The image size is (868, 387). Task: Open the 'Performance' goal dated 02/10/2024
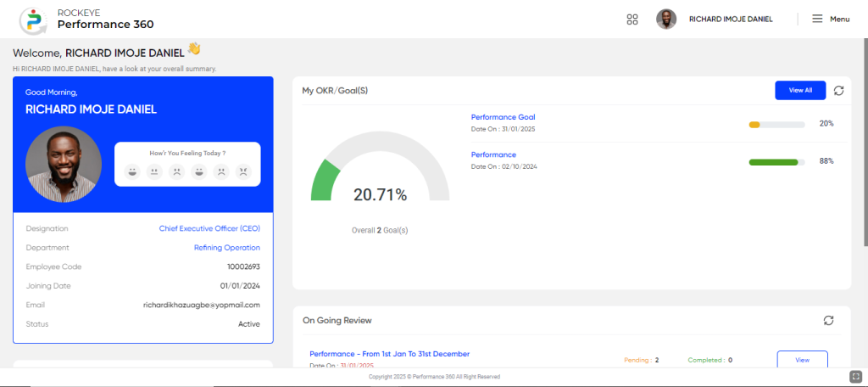click(493, 154)
